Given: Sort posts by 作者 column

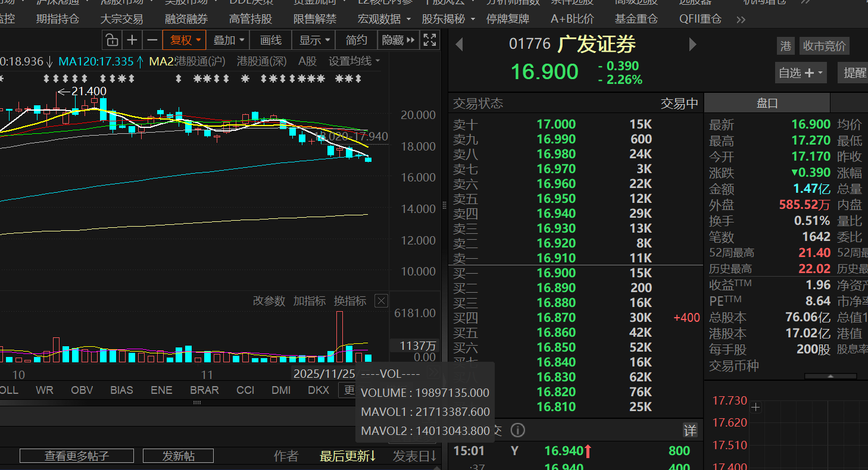Looking at the screenshot, I should [286, 456].
